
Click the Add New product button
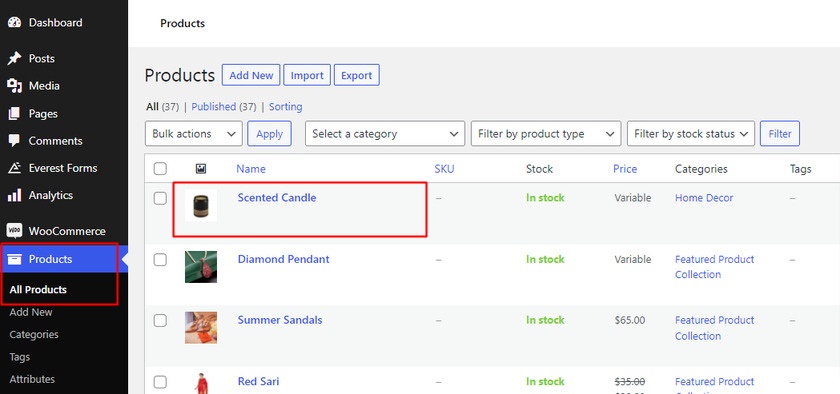point(251,76)
